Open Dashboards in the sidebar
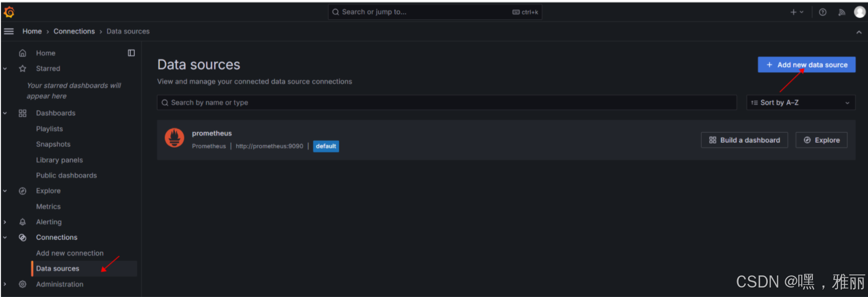The image size is (868, 297). (56, 113)
